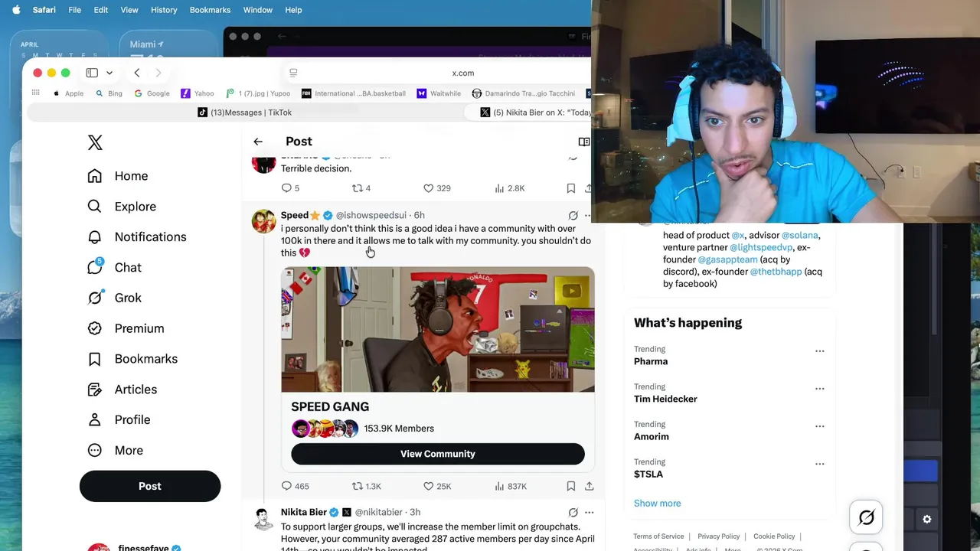Viewport: 980px width, 551px height.
Task: Open more options for Pharma trend
Action: coord(820,351)
